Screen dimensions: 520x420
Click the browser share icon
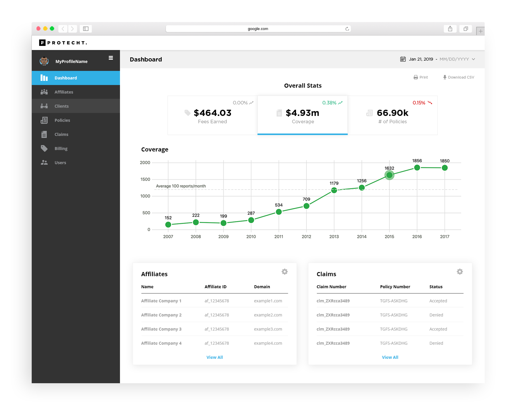click(x=450, y=29)
